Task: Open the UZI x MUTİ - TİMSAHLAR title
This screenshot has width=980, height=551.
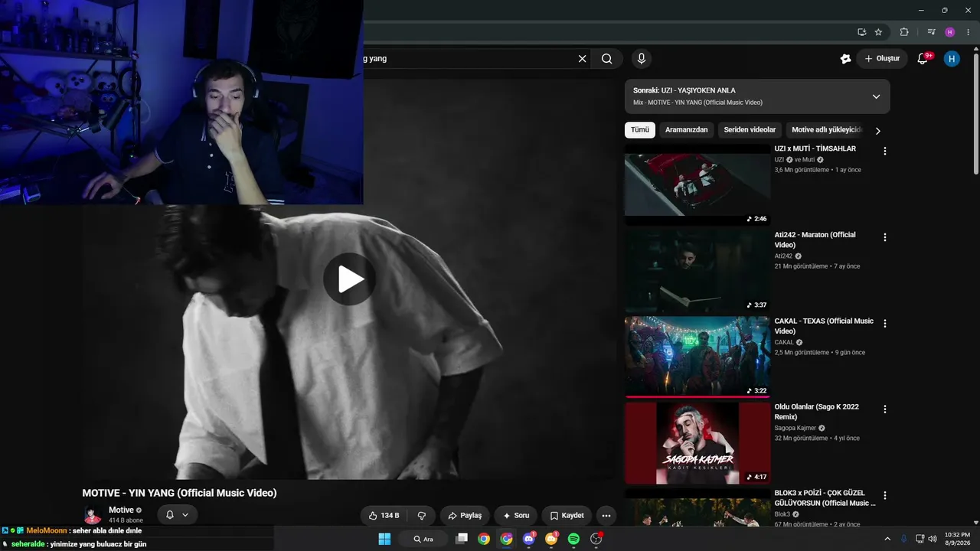Action: pos(815,148)
